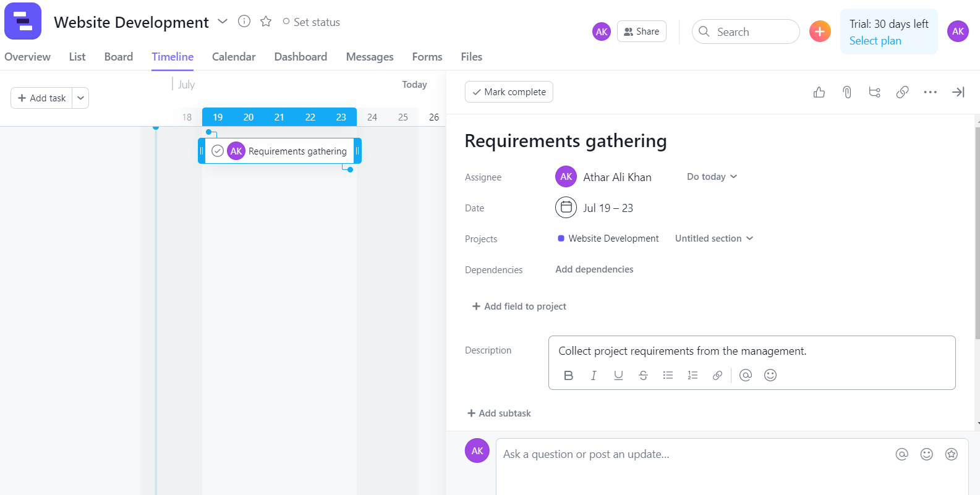980x495 pixels.
Task: Open the Calendar tab
Action: point(234,57)
